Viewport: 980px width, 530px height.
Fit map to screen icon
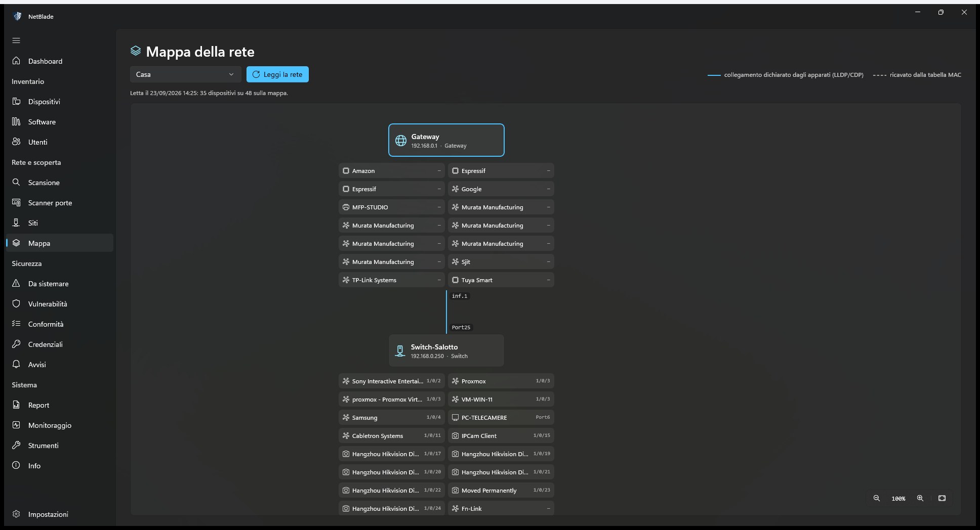tap(942, 498)
